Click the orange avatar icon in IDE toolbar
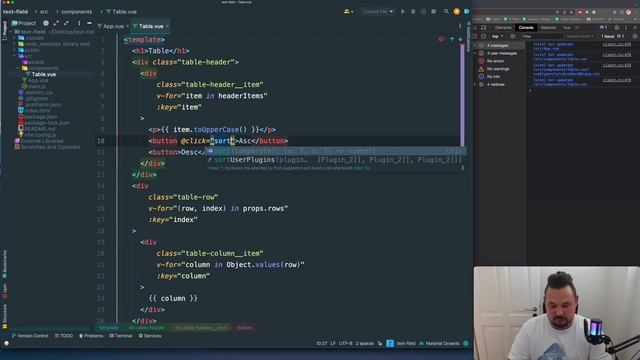640x360 pixels. (457, 11)
